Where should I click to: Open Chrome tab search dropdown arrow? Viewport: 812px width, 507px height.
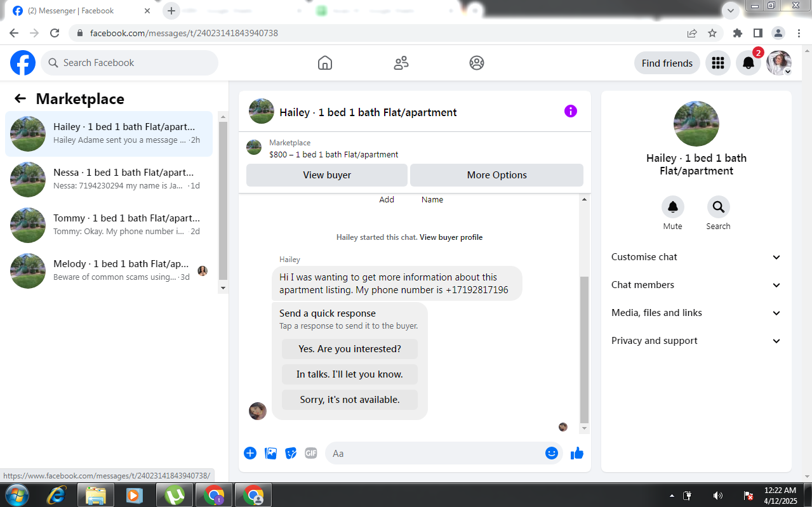(731, 11)
